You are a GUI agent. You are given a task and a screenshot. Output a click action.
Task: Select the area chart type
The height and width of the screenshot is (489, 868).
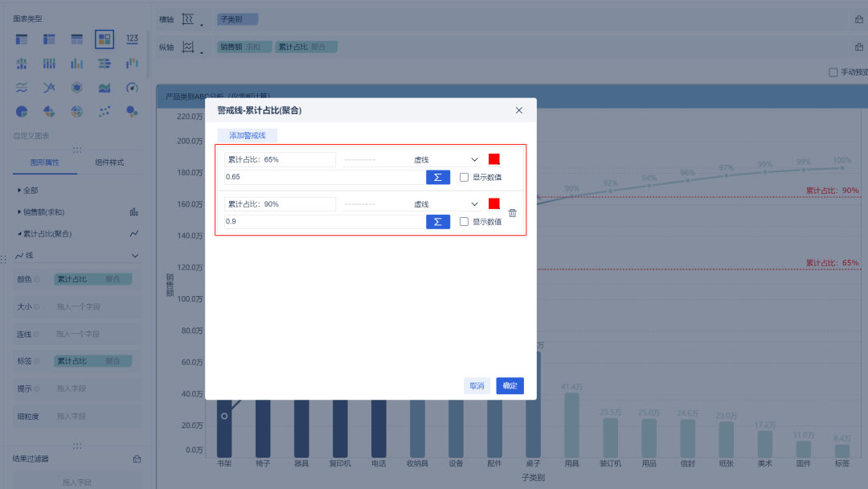[x=104, y=88]
